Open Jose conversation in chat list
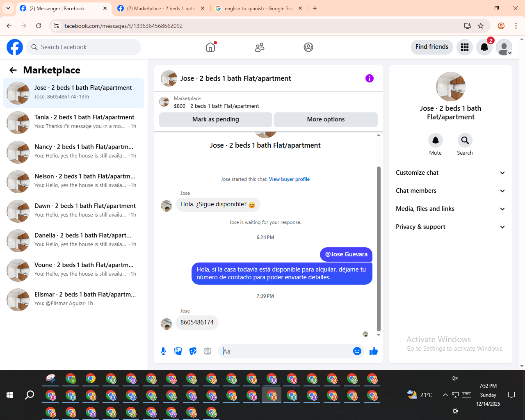 pos(74,93)
